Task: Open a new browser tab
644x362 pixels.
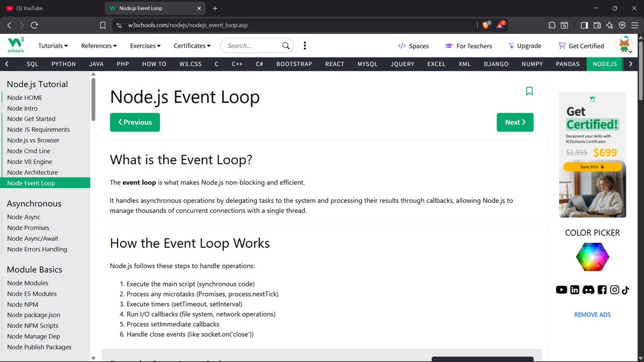Action: (x=215, y=8)
